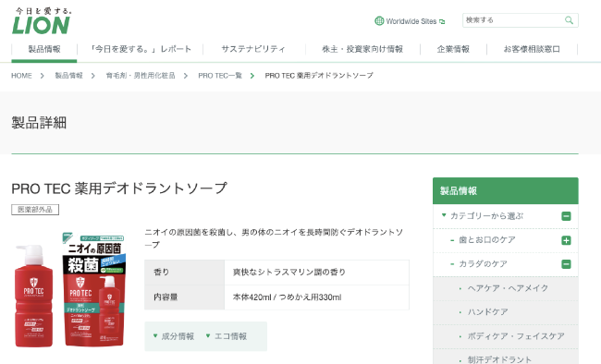Screen dimensions: 601x364
Task: Open 企業情報 nav tab
Action: click(x=453, y=49)
